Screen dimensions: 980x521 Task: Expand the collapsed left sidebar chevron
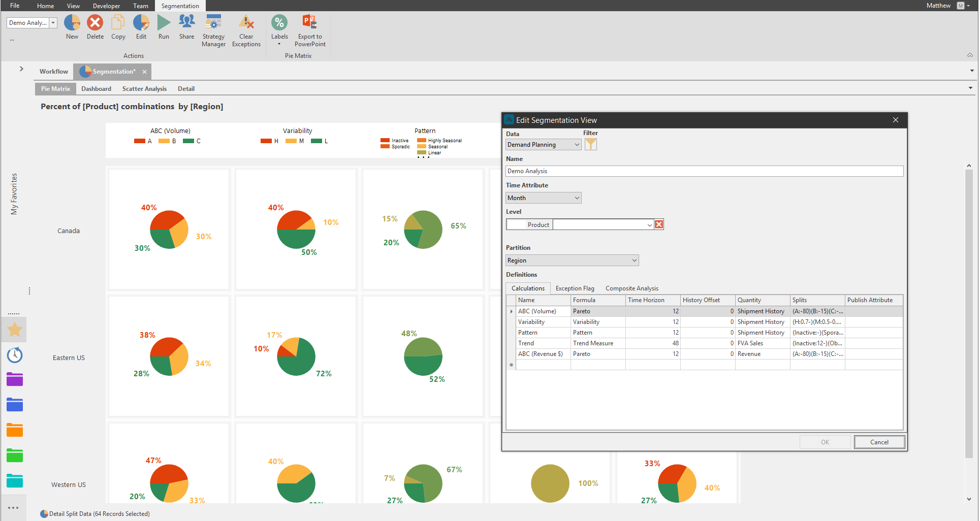click(x=21, y=69)
